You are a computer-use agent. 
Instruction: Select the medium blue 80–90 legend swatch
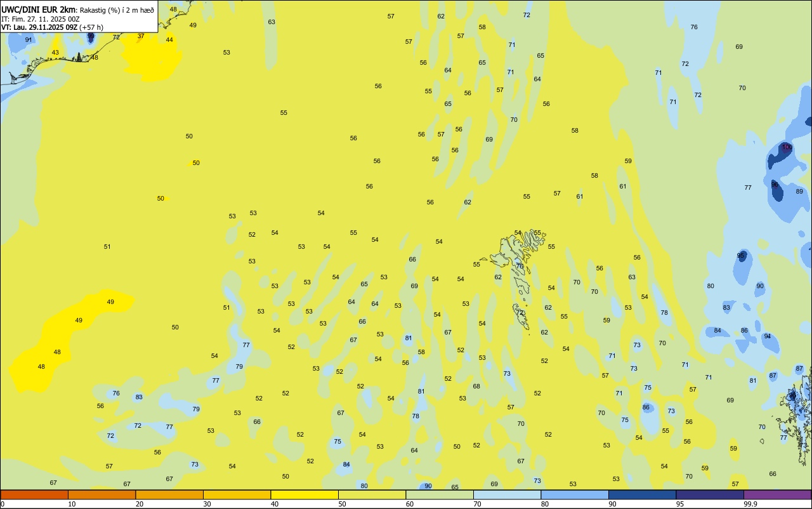coord(575,494)
